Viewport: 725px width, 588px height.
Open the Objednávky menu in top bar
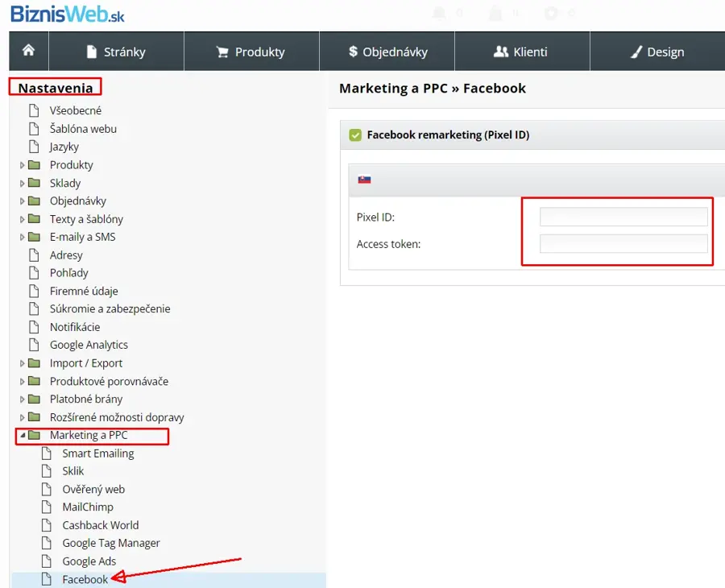387,52
